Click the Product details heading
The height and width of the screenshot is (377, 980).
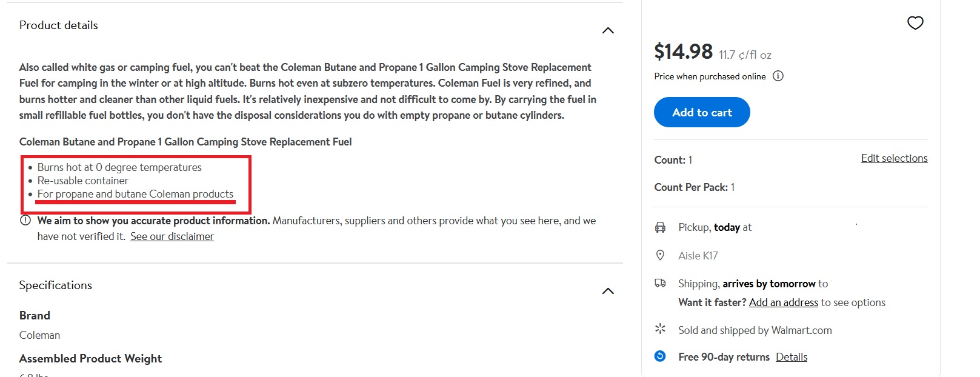59,25
